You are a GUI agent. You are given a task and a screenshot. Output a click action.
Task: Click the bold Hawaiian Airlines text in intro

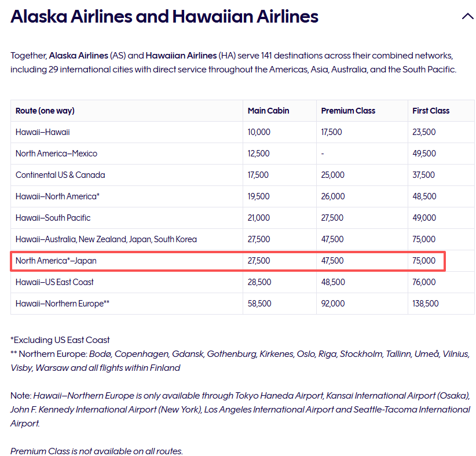pos(181,56)
